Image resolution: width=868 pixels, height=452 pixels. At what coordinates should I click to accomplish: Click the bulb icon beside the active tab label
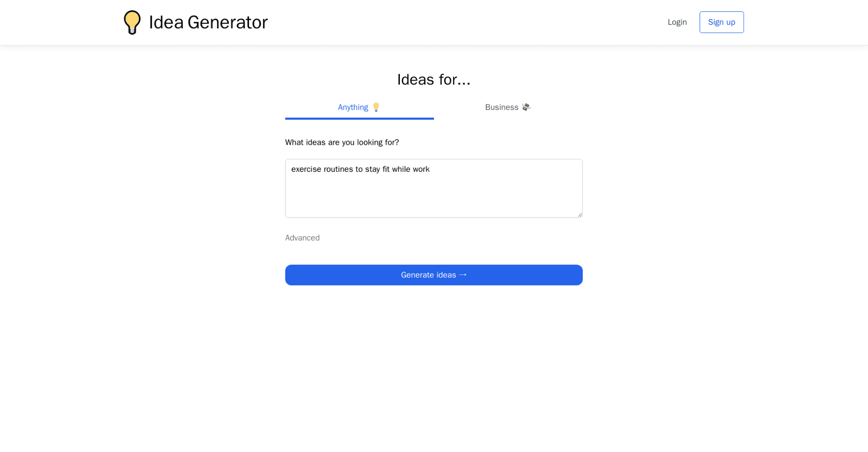376,107
